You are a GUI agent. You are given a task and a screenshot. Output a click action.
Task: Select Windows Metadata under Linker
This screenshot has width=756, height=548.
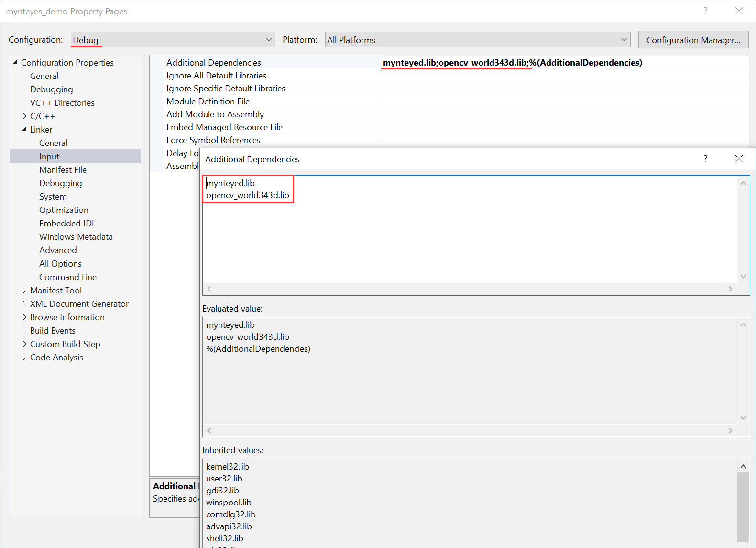click(76, 237)
